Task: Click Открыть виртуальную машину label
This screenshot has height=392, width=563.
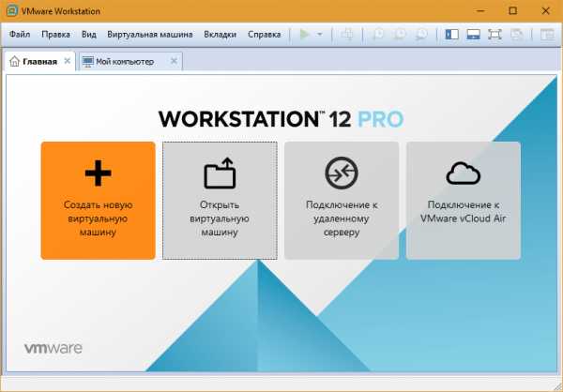Action: pos(220,219)
